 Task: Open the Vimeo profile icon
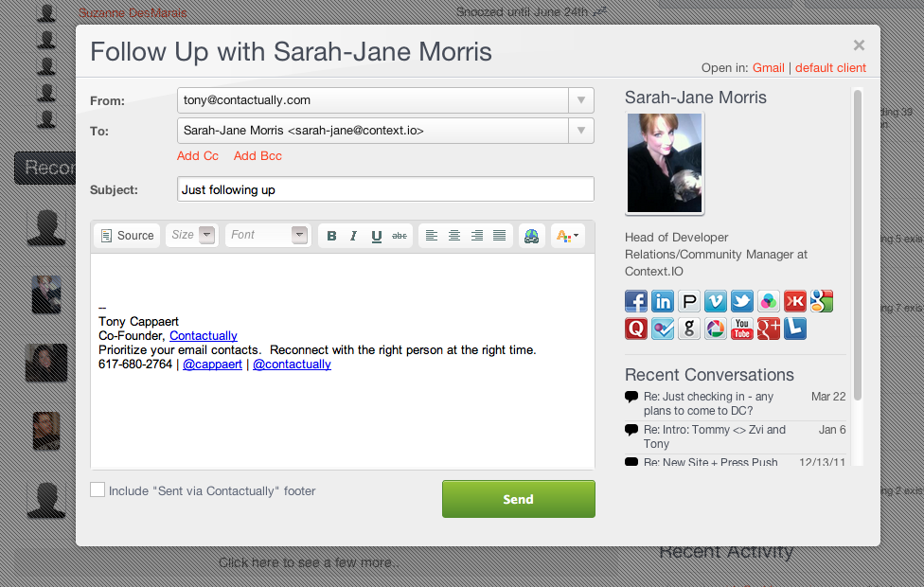[716, 301]
